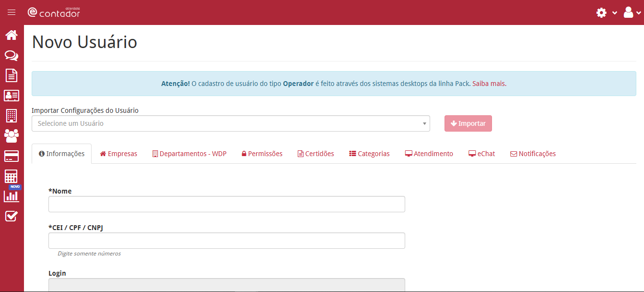Select the Informações tab
This screenshot has height=292, width=644.
61,154
